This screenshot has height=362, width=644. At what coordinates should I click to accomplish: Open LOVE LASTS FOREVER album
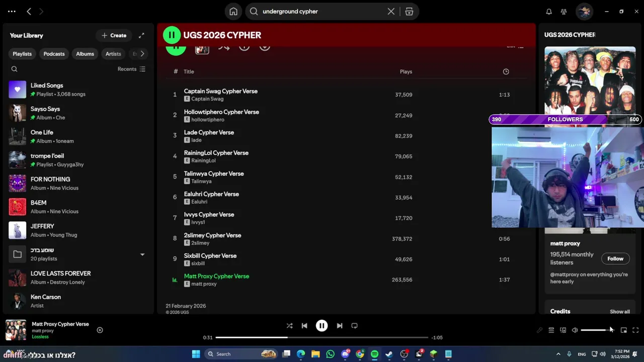pos(78,278)
